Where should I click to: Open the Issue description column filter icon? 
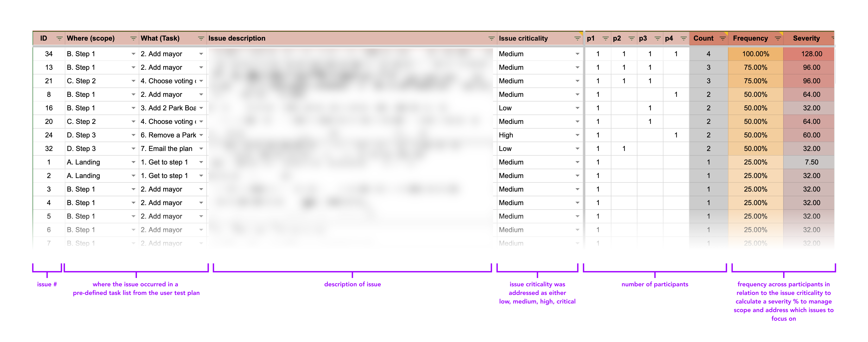click(491, 39)
